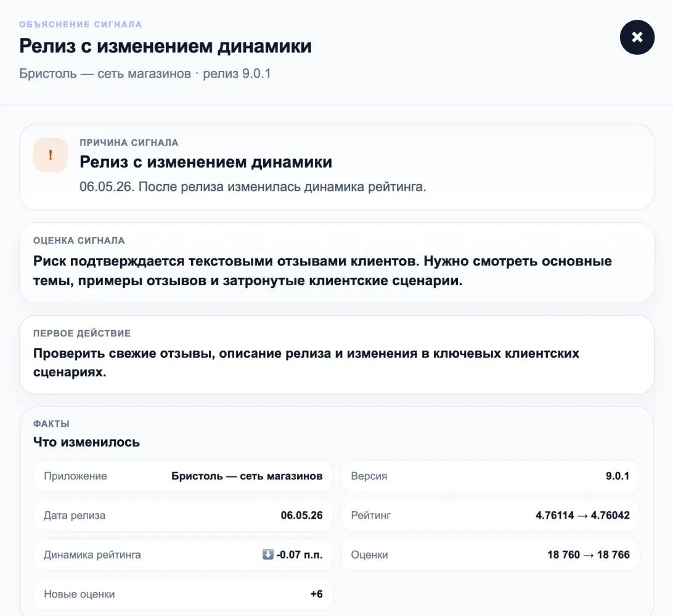Close the signal explanation dialog
Screen dimensions: 673x616
pos(637,38)
